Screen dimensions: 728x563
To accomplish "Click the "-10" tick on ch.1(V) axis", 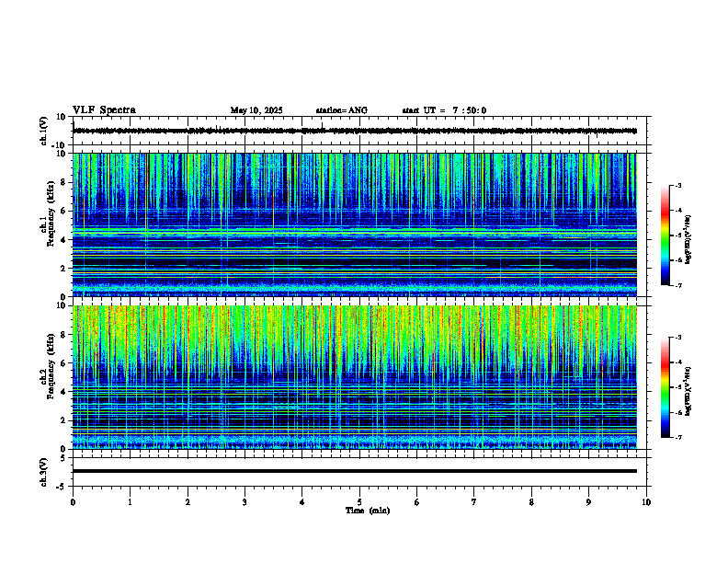I will pyautogui.click(x=59, y=145).
